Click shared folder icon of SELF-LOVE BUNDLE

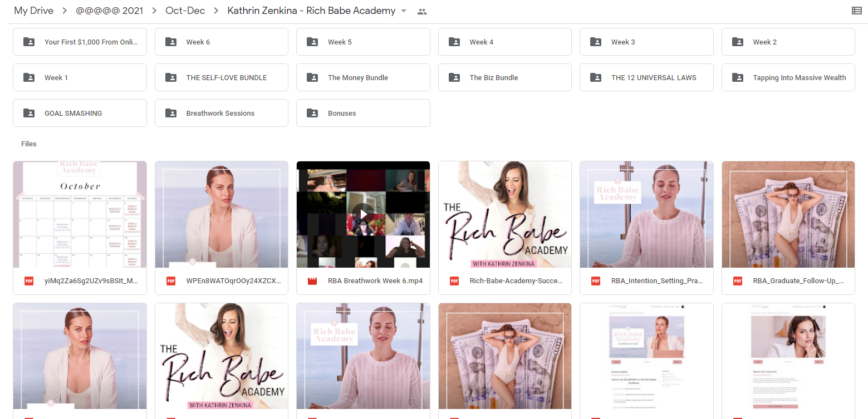(x=171, y=77)
